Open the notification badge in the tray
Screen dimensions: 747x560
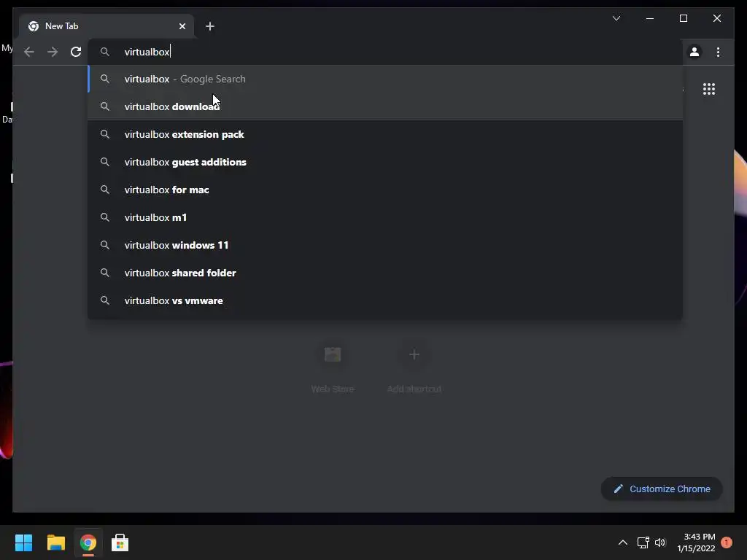click(727, 542)
